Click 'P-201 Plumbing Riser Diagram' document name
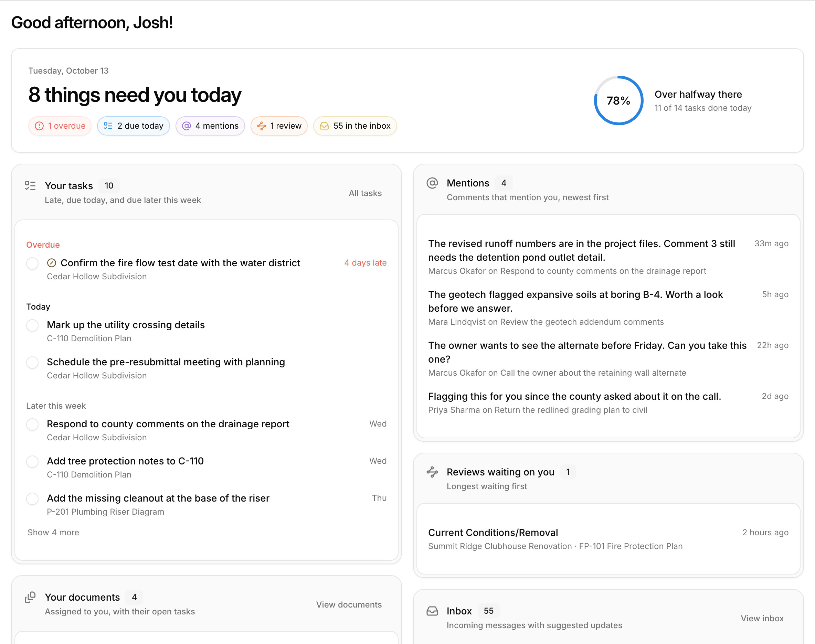The width and height of the screenshot is (815, 644). pos(106,512)
